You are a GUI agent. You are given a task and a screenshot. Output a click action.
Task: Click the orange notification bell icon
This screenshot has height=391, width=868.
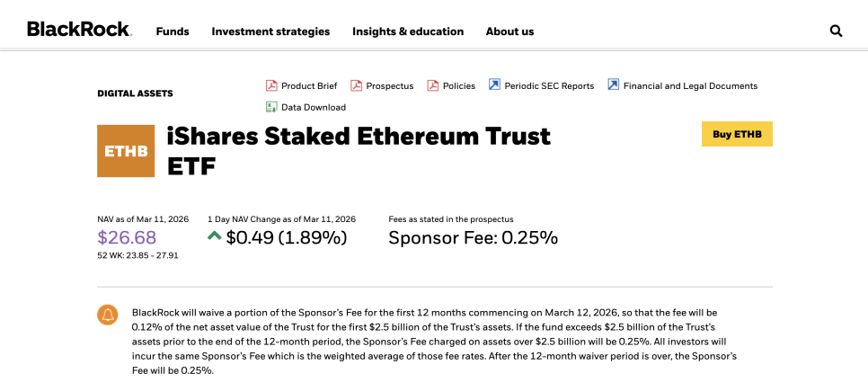click(x=108, y=315)
